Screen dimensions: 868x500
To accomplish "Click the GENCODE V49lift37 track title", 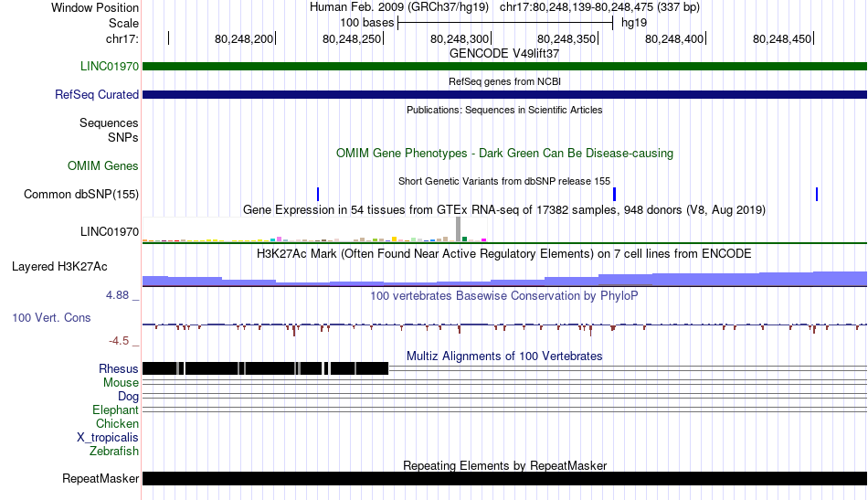I will (504, 54).
